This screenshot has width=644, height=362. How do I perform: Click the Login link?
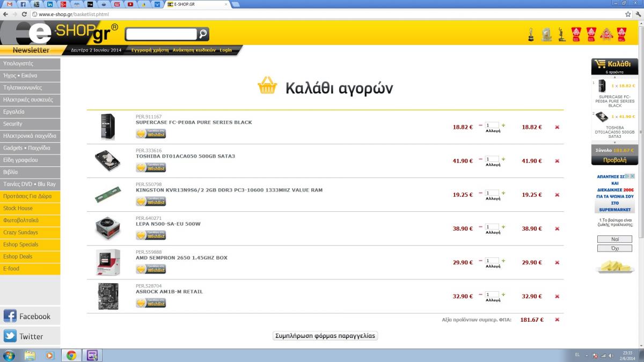click(225, 50)
